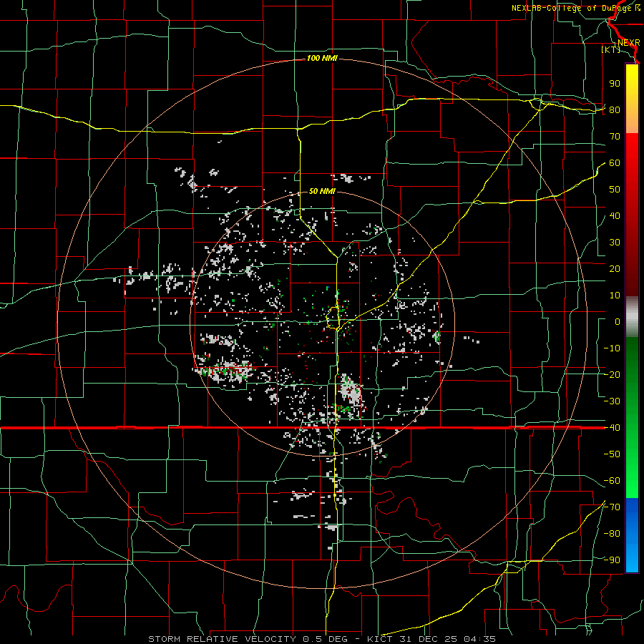
Task: Click the 0 value on the velocity scale
Action: click(x=618, y=321)
